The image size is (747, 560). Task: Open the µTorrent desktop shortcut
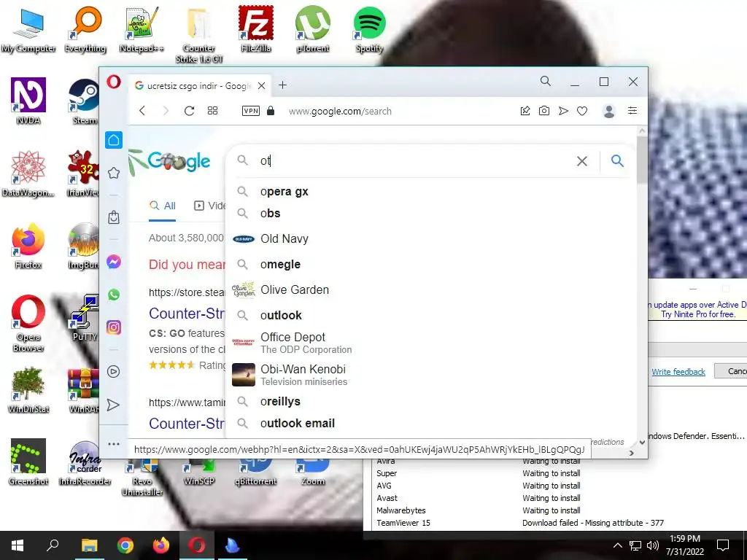coord(312,30)
